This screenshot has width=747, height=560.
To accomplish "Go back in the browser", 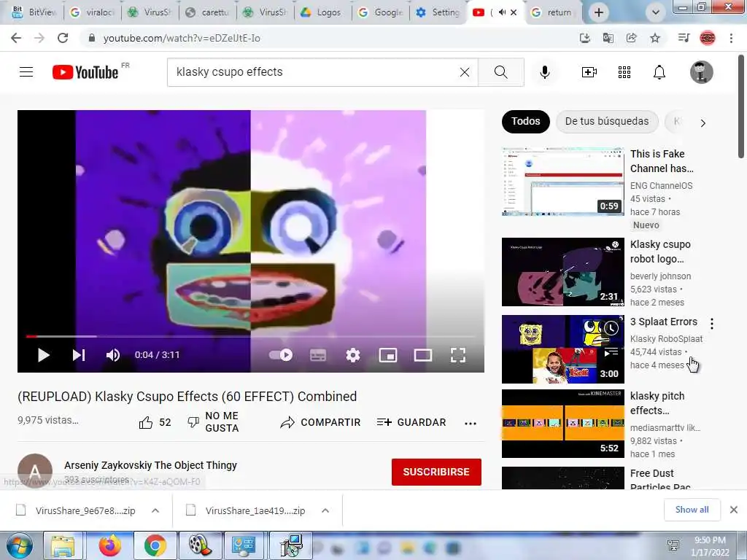I will click(x=16, y=38).
